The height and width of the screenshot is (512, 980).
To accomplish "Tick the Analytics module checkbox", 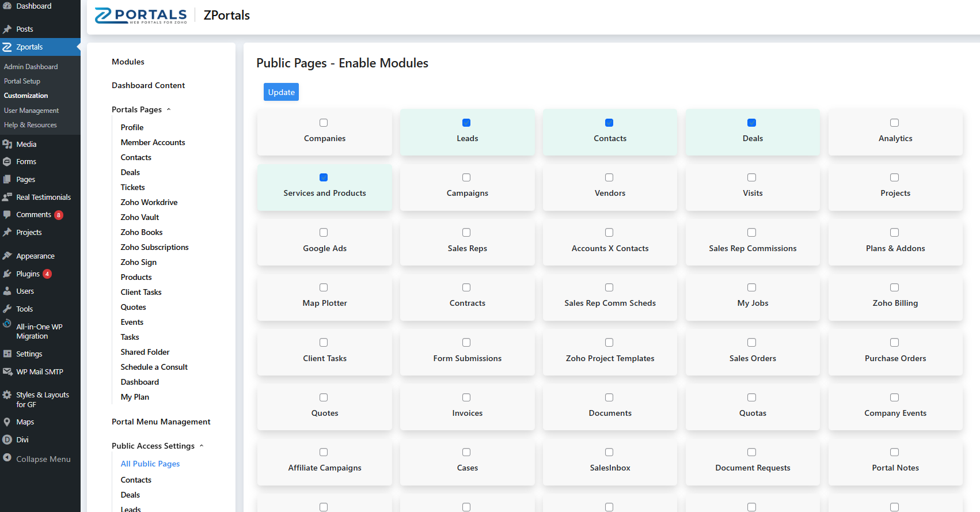I will point(894,123).
